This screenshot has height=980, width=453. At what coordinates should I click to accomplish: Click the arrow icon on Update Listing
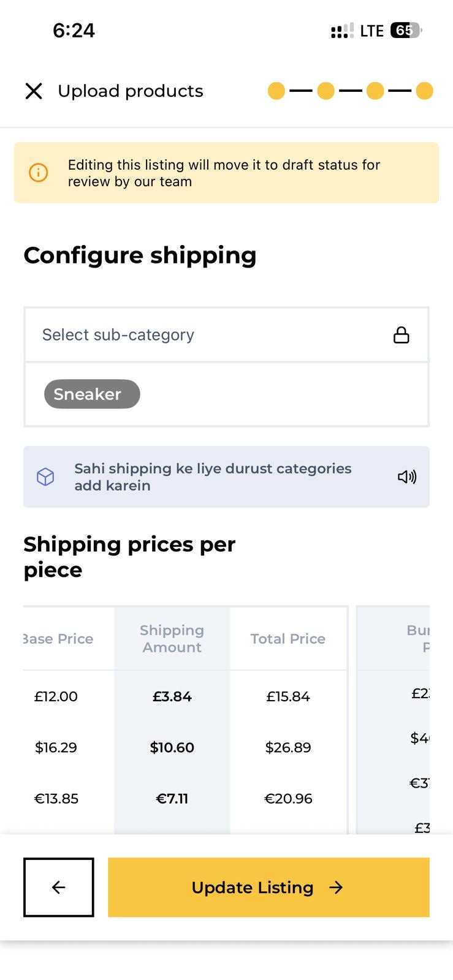coord(336,888)
